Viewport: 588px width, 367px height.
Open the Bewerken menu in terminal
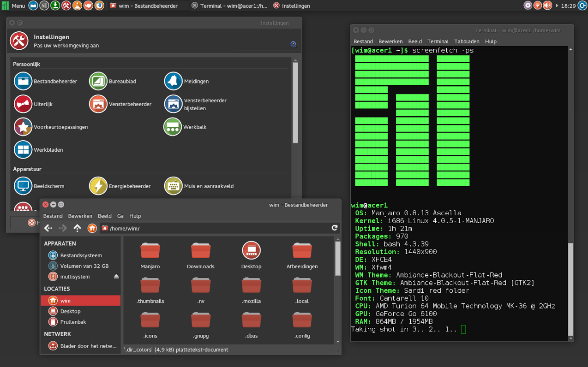point(390,41)
